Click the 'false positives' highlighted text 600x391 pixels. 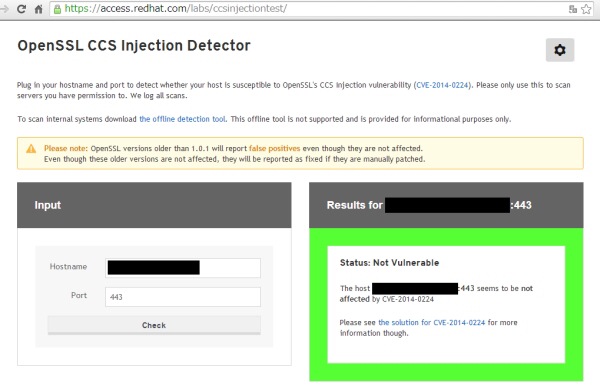pos(274,148)
